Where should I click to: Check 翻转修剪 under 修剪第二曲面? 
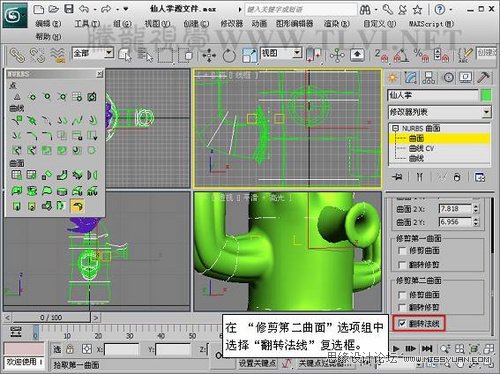pos(402,307)
